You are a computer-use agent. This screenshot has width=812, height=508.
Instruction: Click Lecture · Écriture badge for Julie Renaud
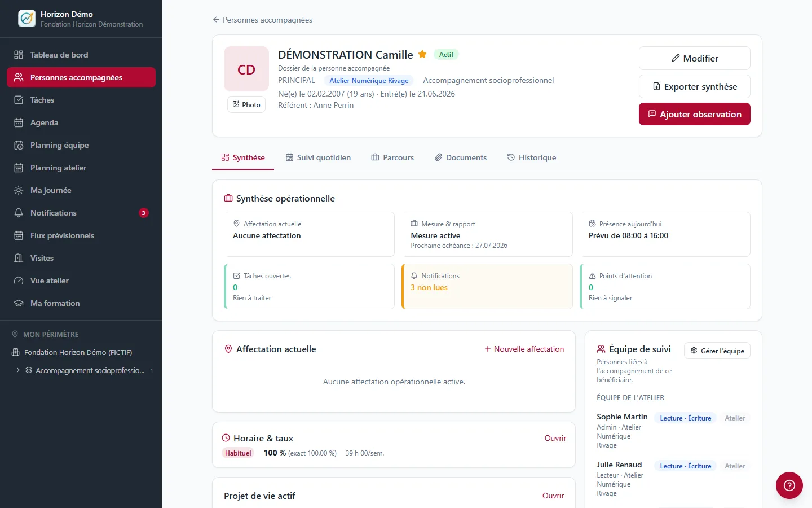[x=686, y=466]
